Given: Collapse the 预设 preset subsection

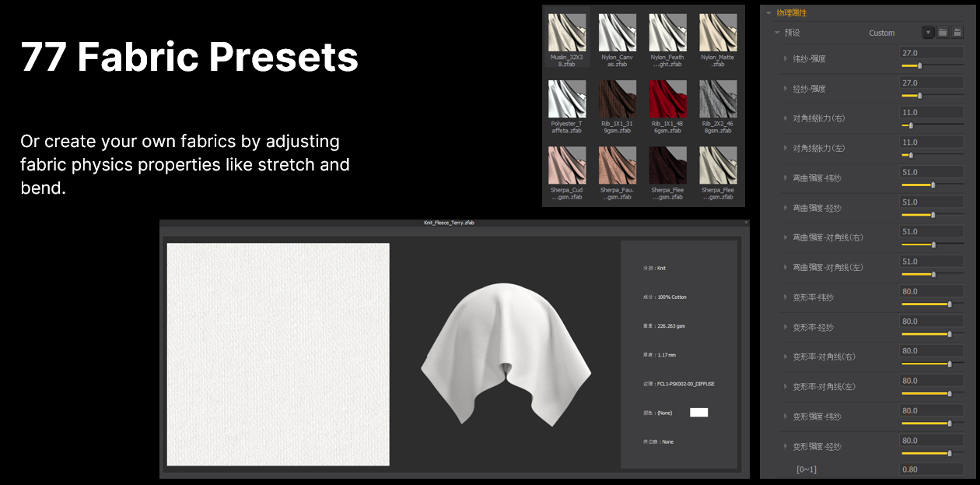Looking at the screenshot, I should (x=776, y=33).
